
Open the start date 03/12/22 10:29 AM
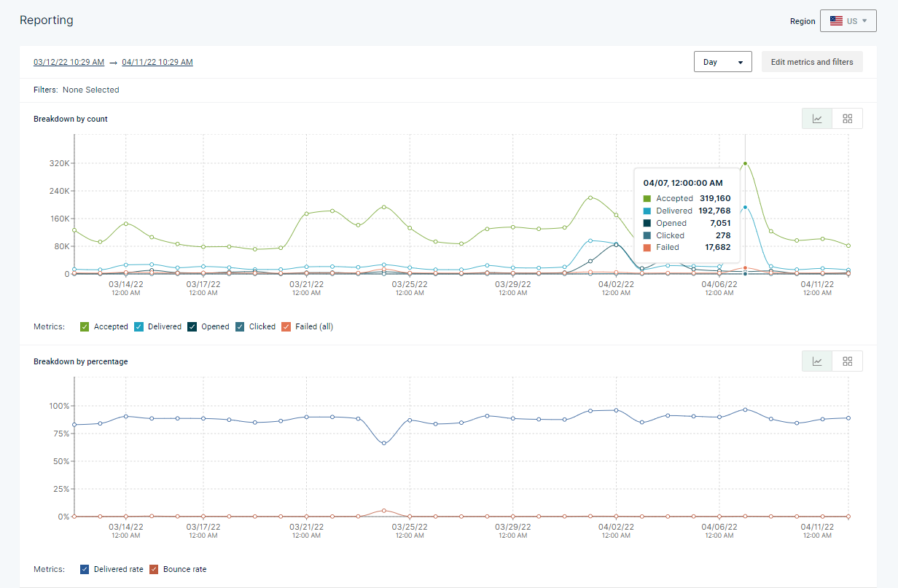[69, 62]
